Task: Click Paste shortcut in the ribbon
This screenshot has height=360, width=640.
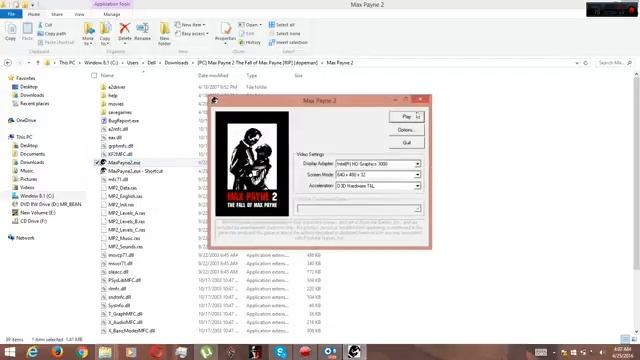Action: pyautogui.click(x=56, y=42)
